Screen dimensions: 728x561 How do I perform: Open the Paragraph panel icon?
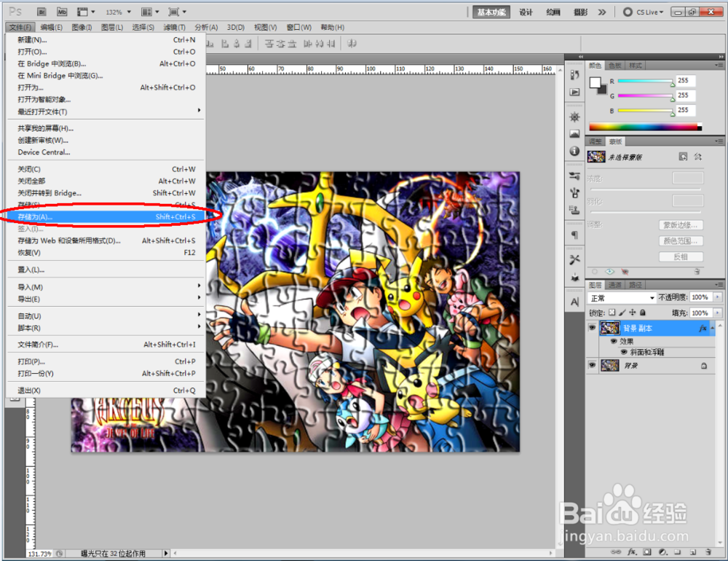[574, 235]
